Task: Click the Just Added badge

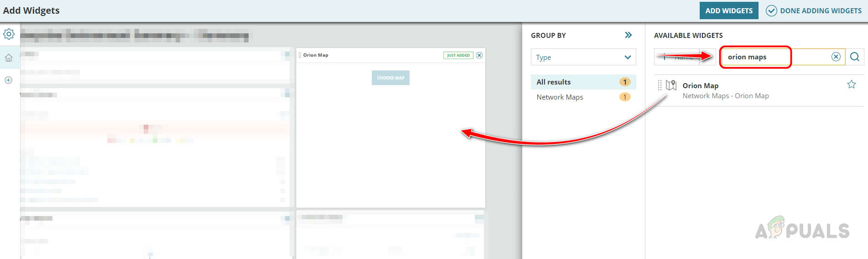Action: (458, 55)
